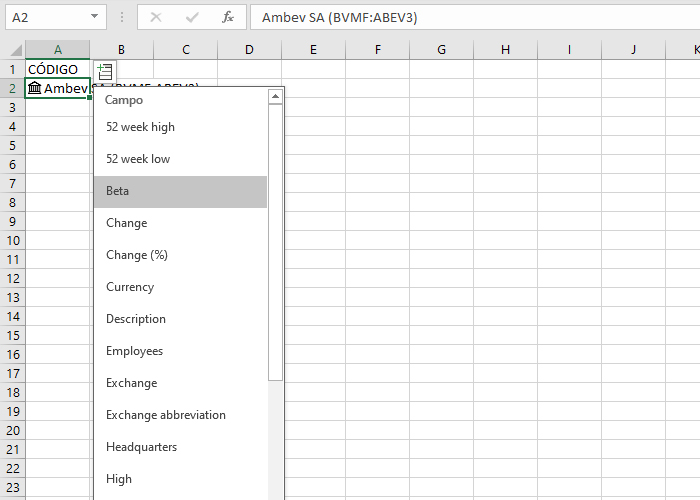Select row 10 header
The width and height of the screenshot is (700, 500).
pyautogui.click(x=12, y=241)
